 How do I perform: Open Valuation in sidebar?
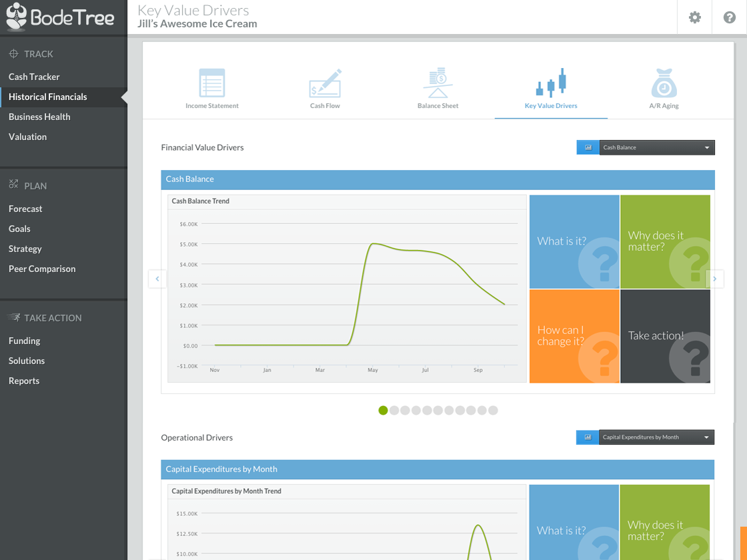(x=27, y=137)
